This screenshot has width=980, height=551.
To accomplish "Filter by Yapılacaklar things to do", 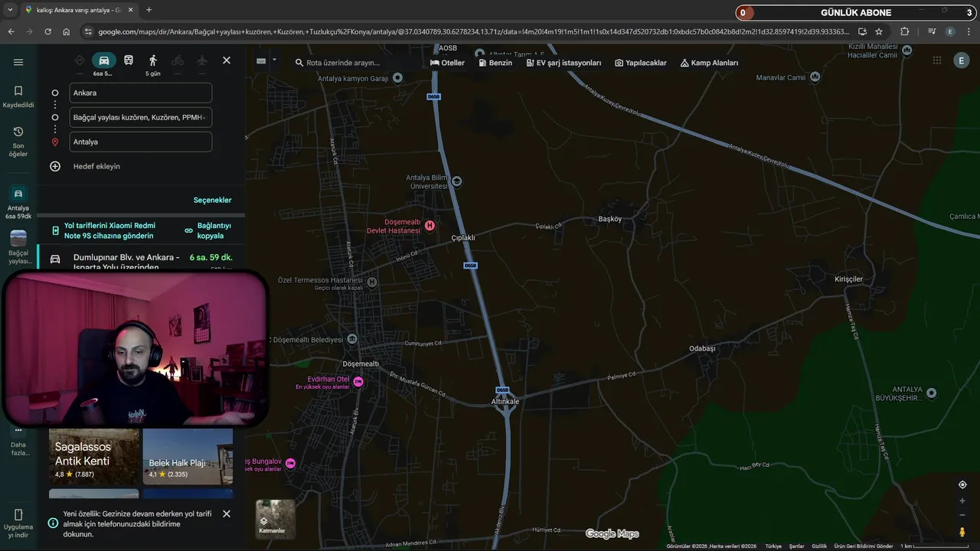I will [x=641, y=63].
